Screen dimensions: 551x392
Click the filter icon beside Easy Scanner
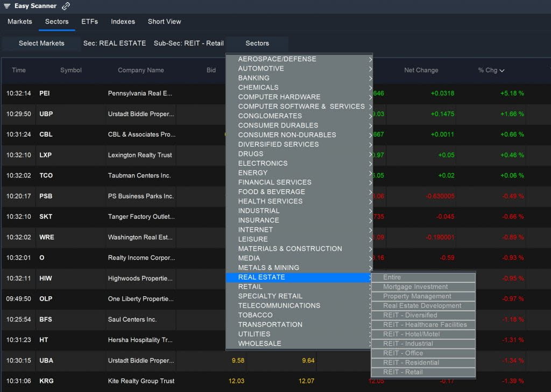(x=6, y=6)
